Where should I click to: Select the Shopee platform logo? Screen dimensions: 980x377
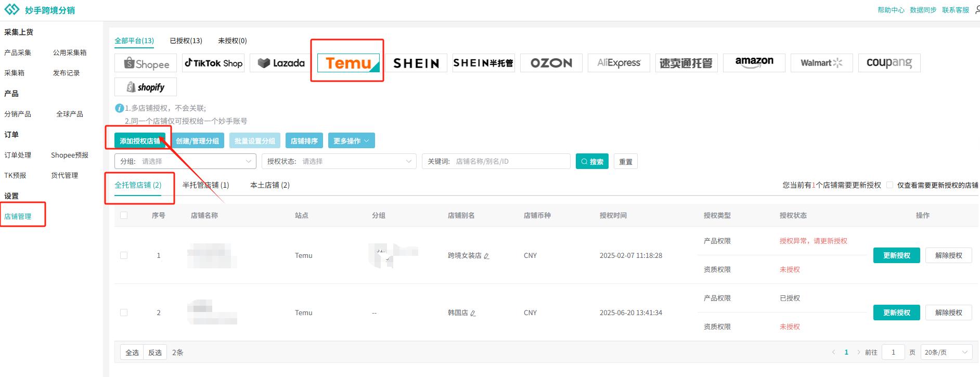pos(146,63)
